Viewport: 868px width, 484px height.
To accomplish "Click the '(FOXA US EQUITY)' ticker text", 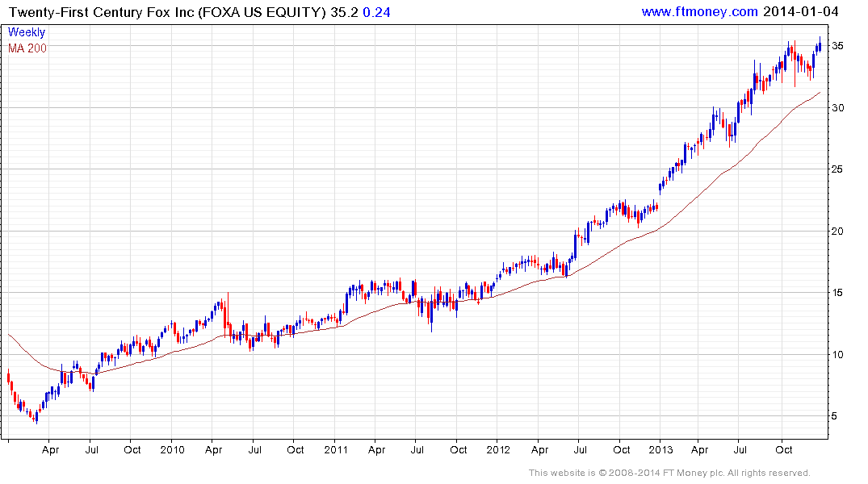I will pyautogui.click(x=262, y=12).
